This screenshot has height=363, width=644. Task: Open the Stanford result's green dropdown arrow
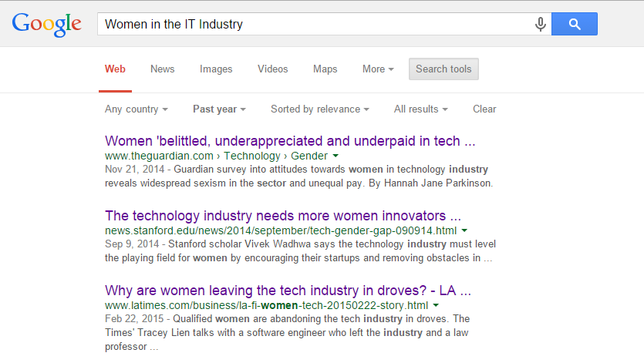tap(464, 230)
